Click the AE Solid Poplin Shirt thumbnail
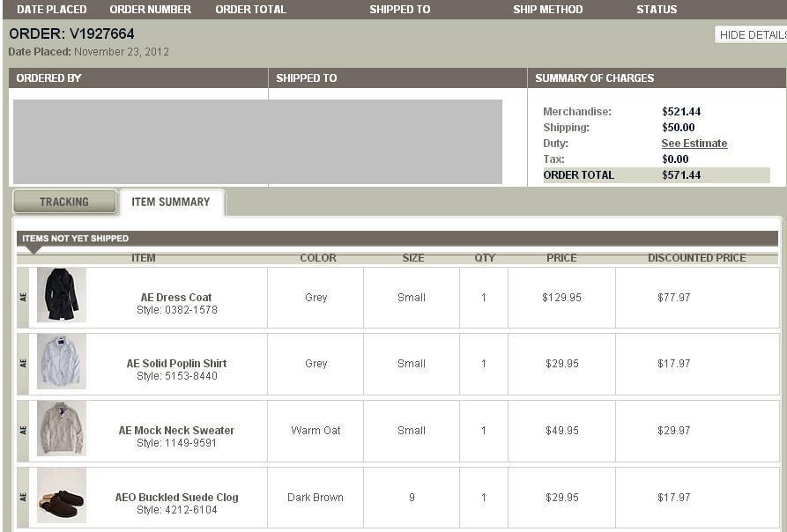Viewport: 787px width, 532px height. point(62,361)
